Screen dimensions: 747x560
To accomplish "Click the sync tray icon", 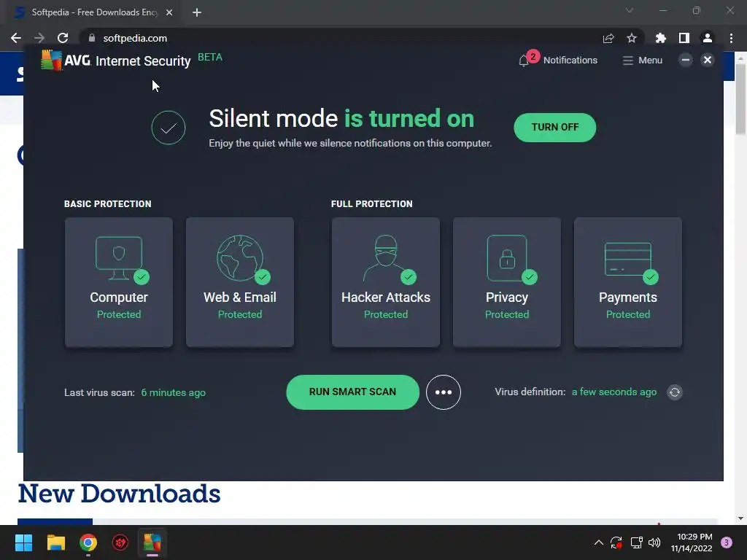I will click(616, 542).
